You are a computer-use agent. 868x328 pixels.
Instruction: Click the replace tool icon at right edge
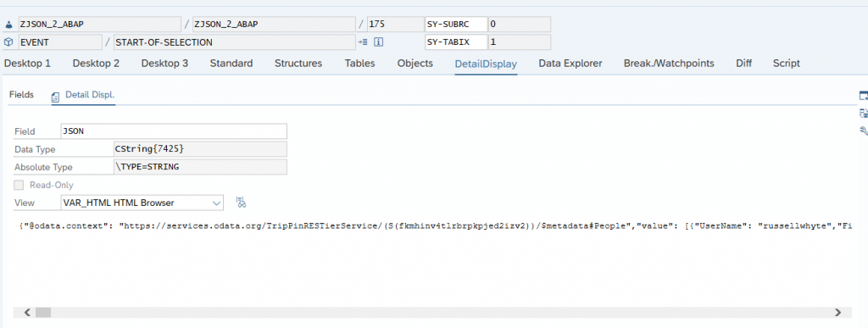coord(863,113)
